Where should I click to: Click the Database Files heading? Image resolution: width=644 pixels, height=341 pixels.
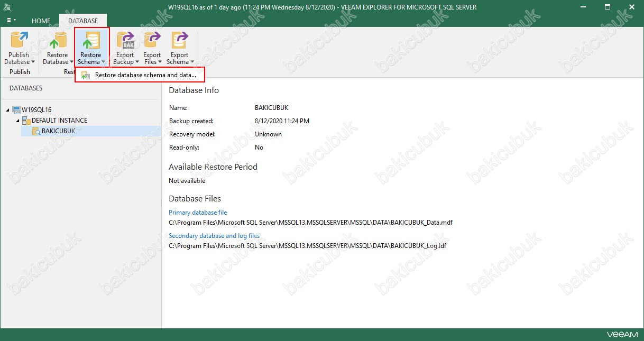tap(195, 199)
